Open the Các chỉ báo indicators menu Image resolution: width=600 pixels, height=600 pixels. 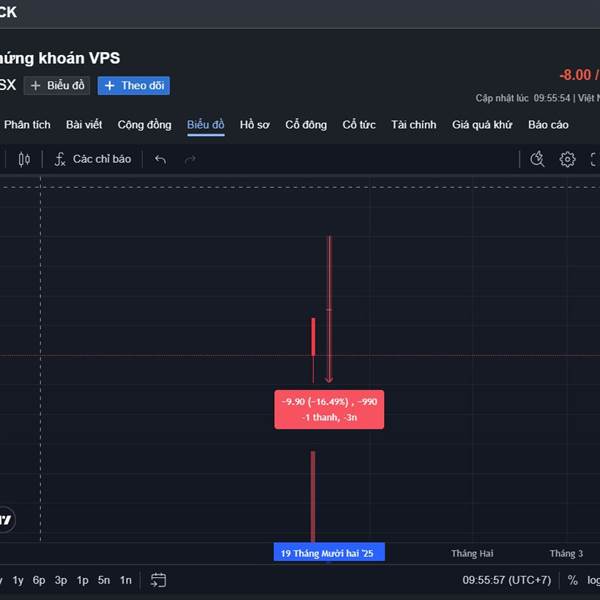pos(93,159)
